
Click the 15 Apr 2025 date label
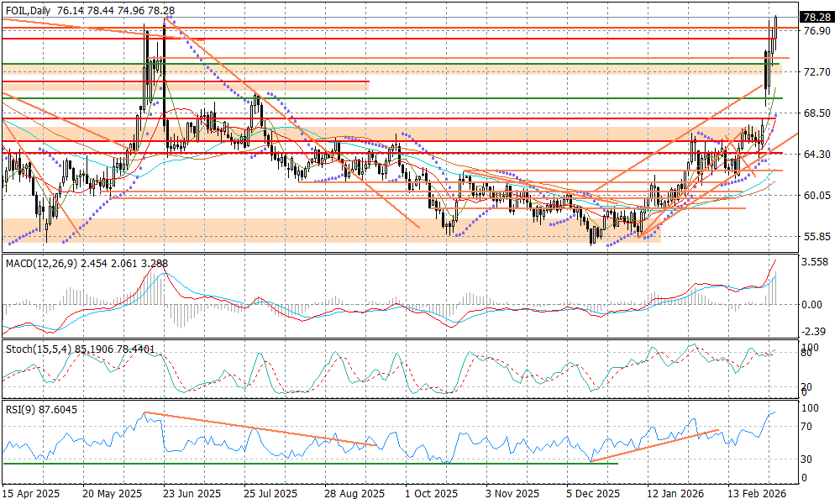pyautogui.click(x=32, y=495)
